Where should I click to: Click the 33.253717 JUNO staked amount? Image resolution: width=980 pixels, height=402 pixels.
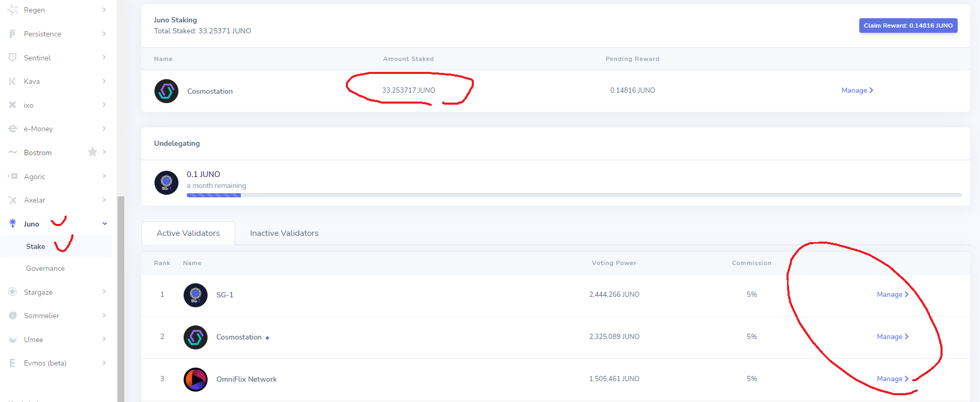(409, 90)
